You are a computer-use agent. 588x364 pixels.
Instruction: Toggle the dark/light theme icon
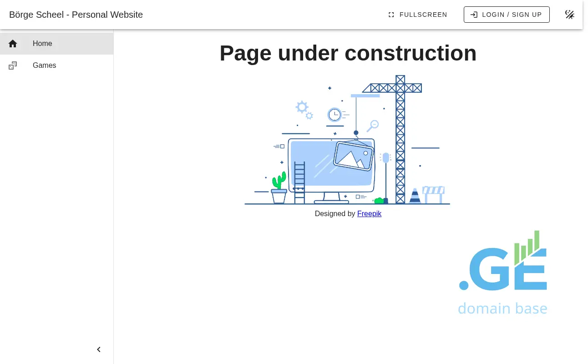point(569,15)
